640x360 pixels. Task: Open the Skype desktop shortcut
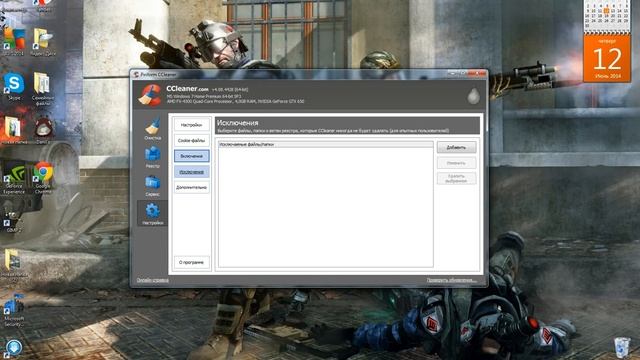14,87
